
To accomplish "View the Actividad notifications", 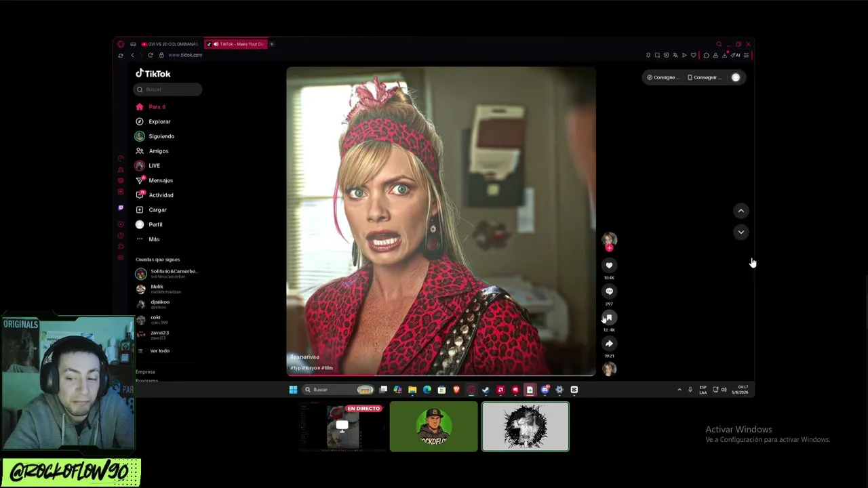I will click(155, 195).
